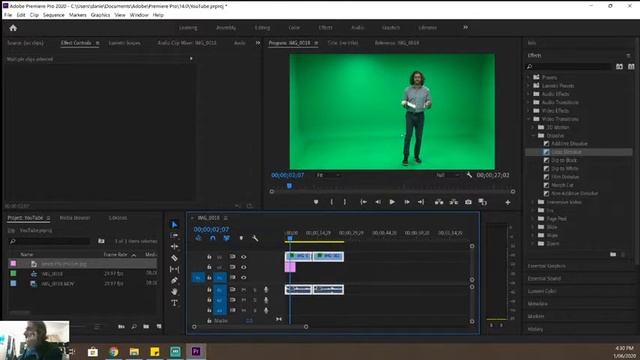Step forward one frame

(x=407, y=202)
